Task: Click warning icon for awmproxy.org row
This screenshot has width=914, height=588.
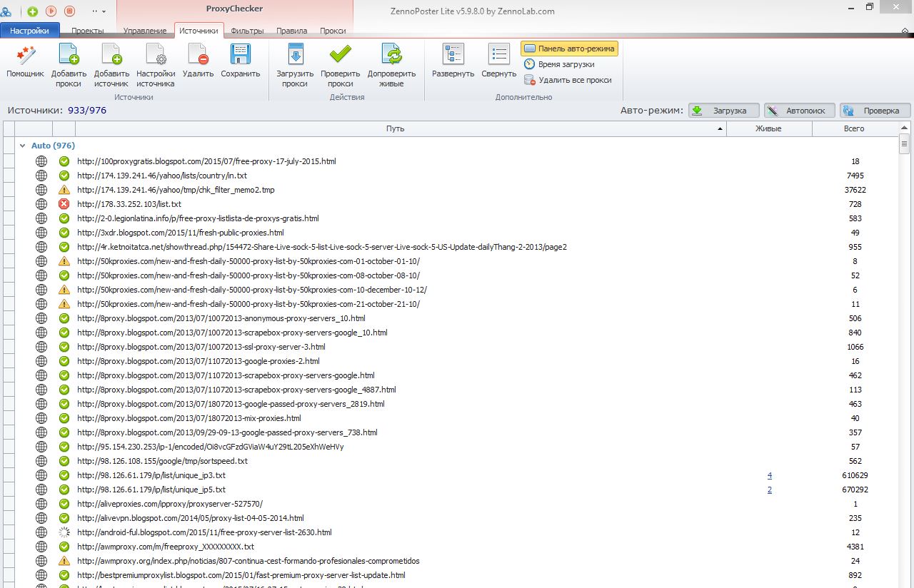Action: (x=64, y=561)
